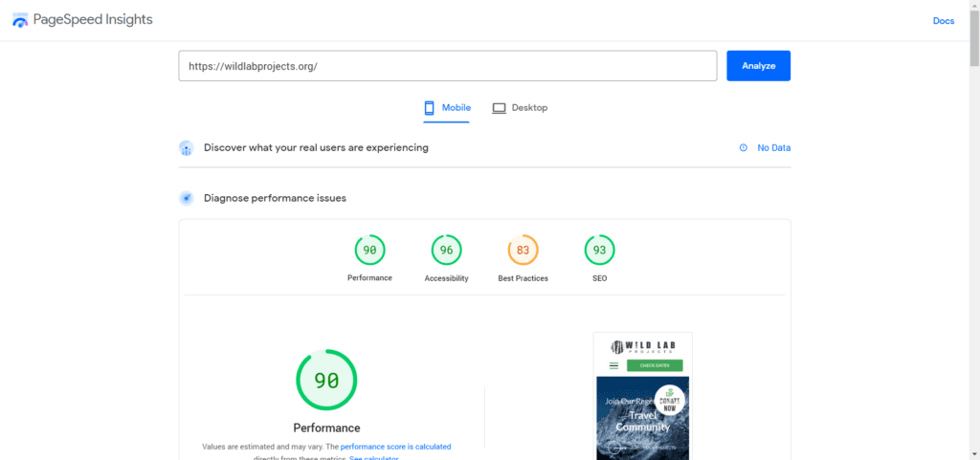Select the Performance score gauge 90
Image resolution: width=980 pixels, height=460 pixels.
370,251
